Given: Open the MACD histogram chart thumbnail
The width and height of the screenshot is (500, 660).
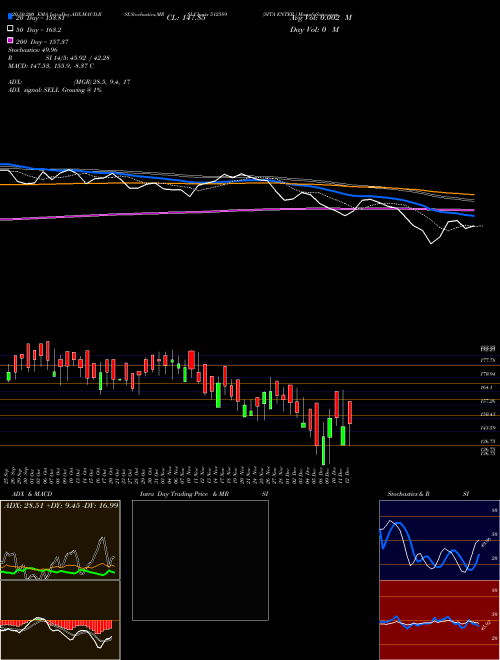Looking at the screenshot, I should coord(60,620).
